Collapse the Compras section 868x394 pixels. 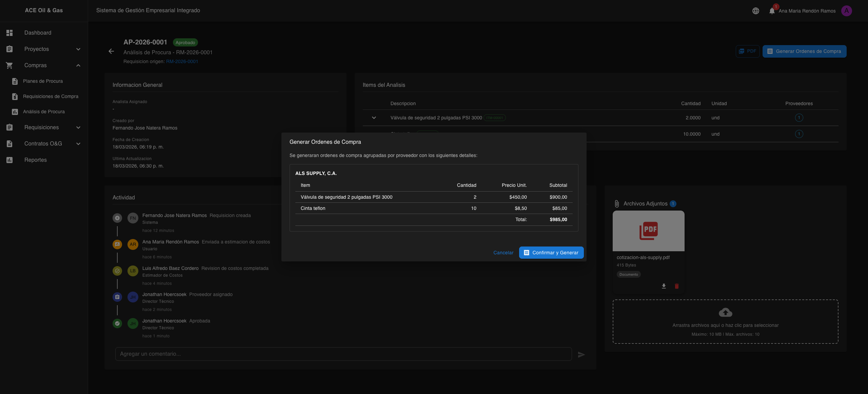78,65
